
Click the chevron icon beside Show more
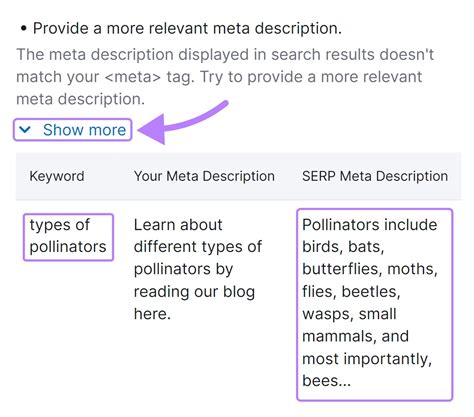pyautogui.click(x=25, y=129)
